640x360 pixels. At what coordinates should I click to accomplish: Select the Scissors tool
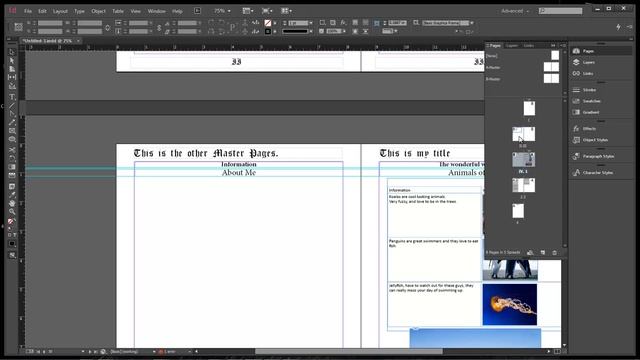12,150
